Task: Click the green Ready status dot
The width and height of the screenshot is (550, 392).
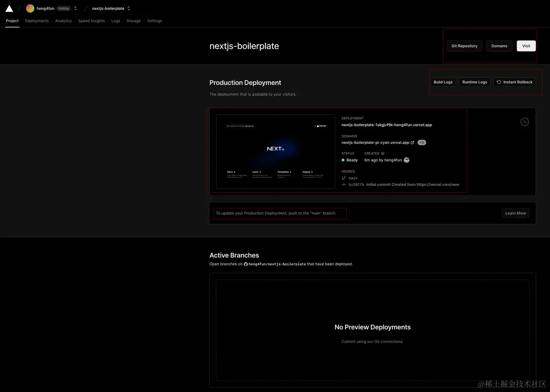Action: (x=343, y=160)
